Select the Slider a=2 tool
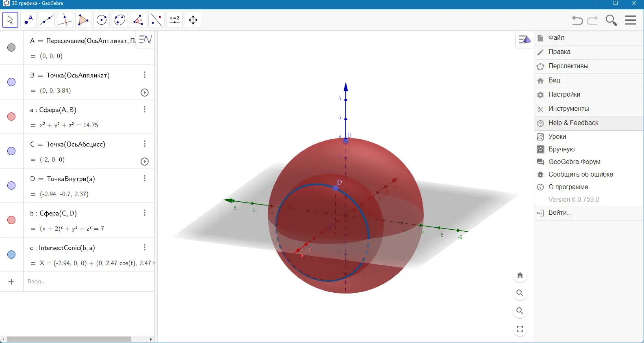Viewport: 644px width, 343px height. click(175, 20)
